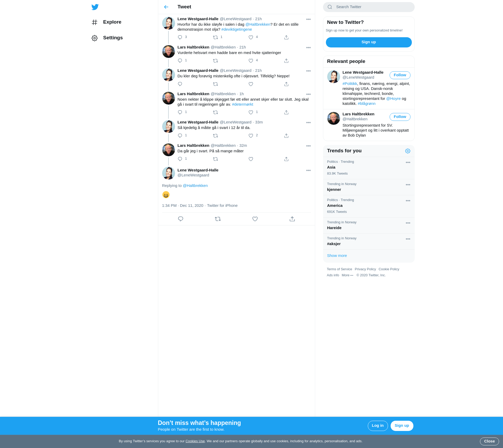Expand the footer More menu
Image resolution: width=503 pixels, height=448 pixels.
pos(347,275)
